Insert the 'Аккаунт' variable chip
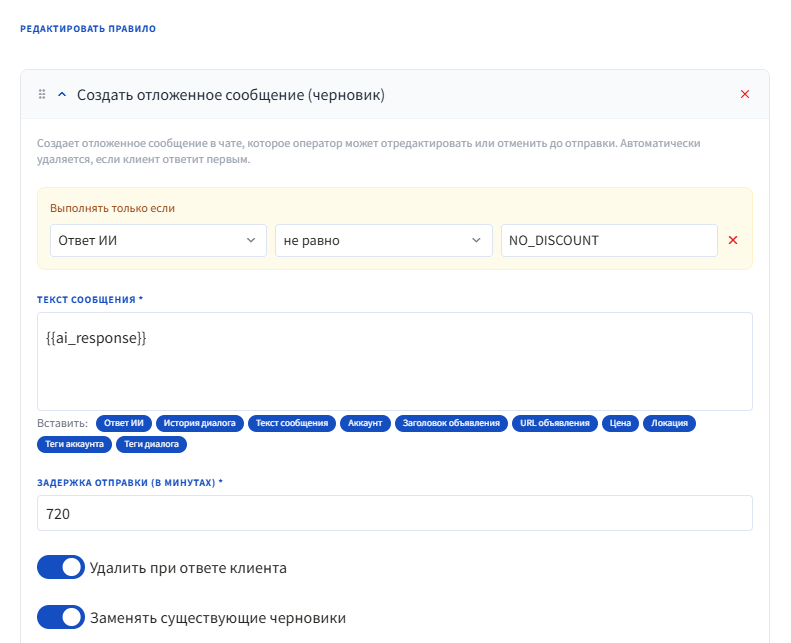791x643 pixels. [x=365, y=423]
